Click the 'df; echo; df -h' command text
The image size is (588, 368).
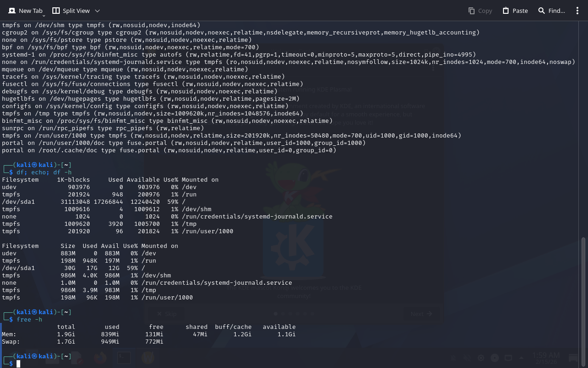click(44, 172)
